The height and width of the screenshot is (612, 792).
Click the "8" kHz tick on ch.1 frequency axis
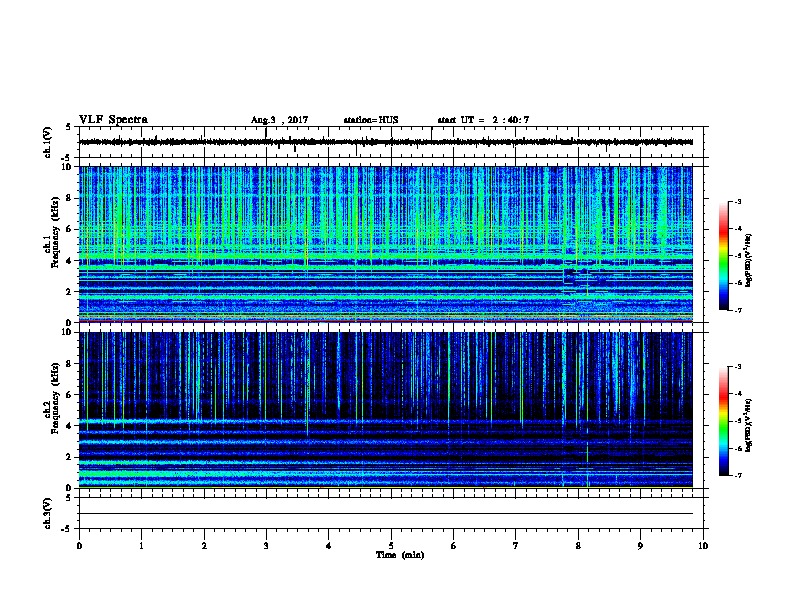(69, 198)
